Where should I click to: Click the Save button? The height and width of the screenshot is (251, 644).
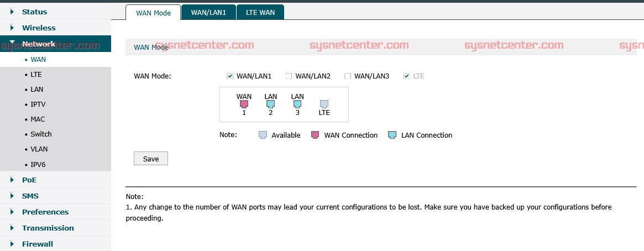151,159
